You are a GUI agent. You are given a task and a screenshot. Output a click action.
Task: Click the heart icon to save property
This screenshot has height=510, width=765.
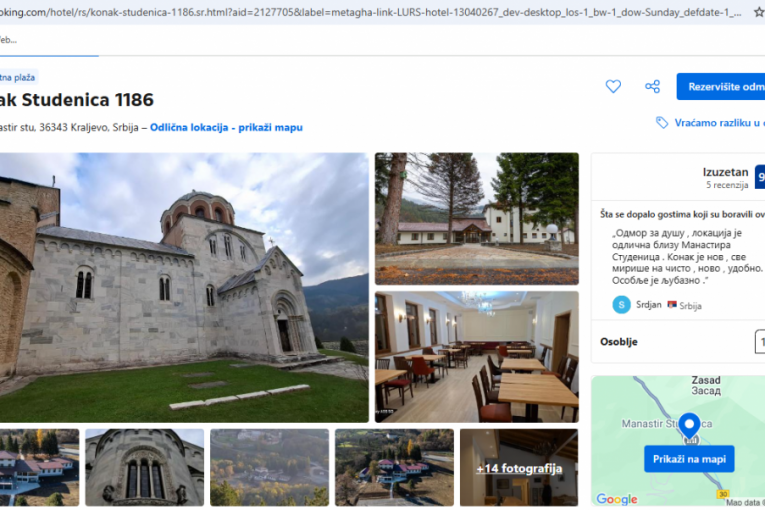613,87
